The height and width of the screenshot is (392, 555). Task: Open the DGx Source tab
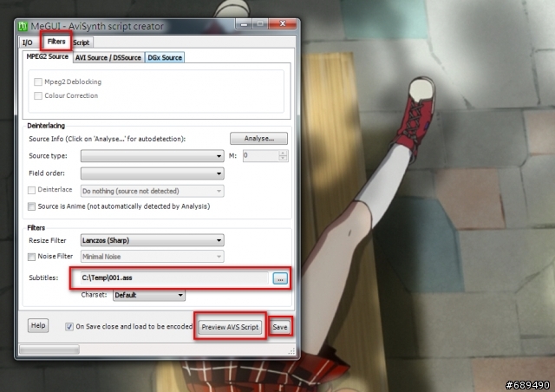165,57
